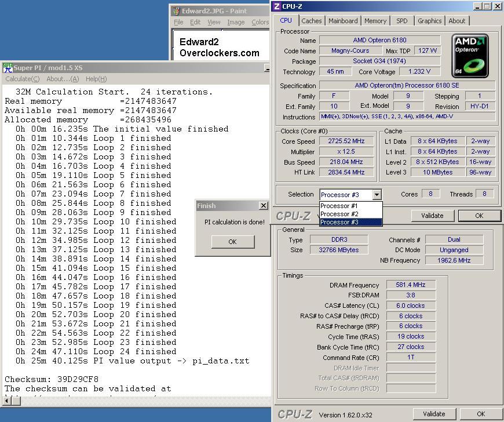Open the Edit menu in Paint

[195, 22]
